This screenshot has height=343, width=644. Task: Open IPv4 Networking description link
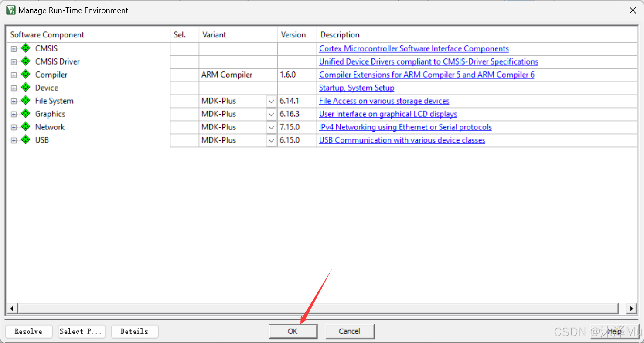405,127
